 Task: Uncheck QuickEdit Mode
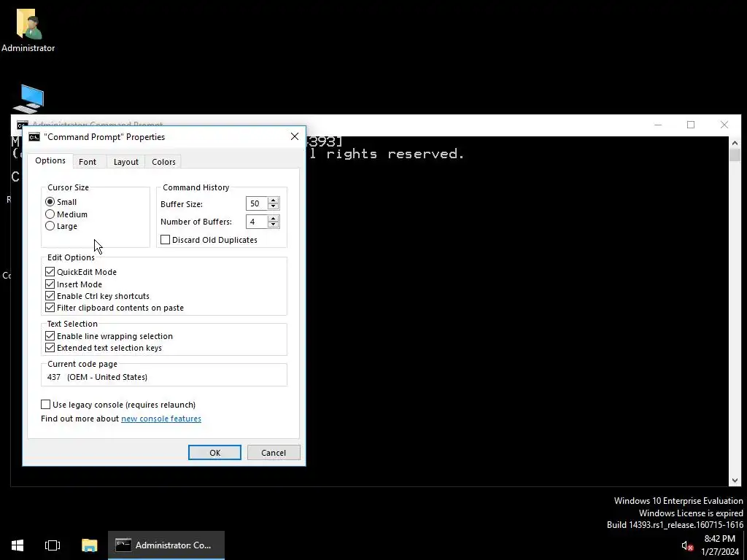point(50,272)
